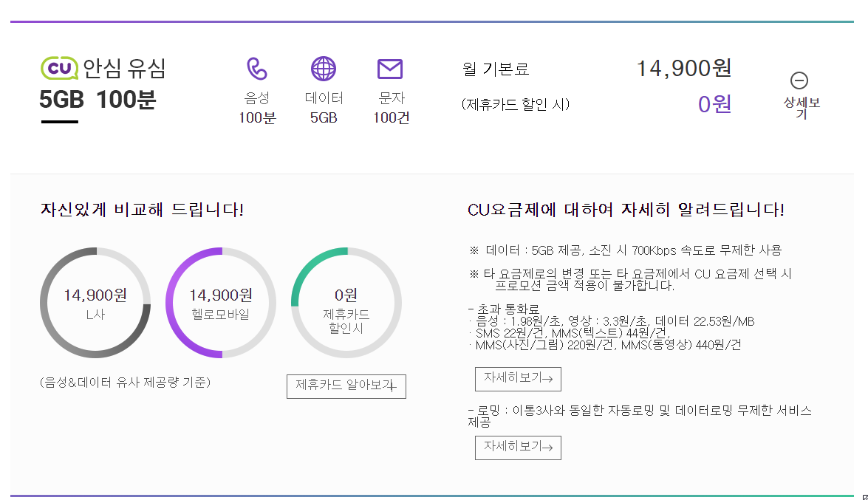The image size is (868, 500).
Task: Open the 제휴카드 알아보기 button
Action: coord(346,386)
